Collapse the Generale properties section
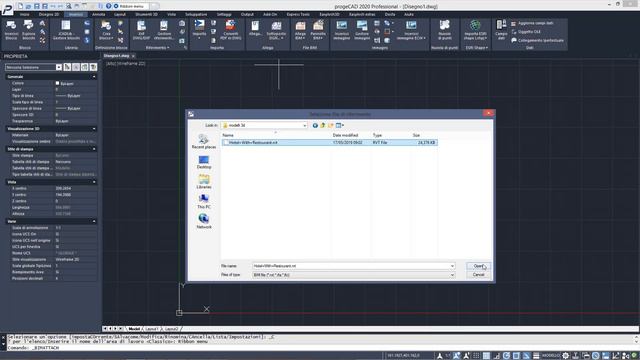The width and height of the screenshot is (640, 360). (94, 77)
